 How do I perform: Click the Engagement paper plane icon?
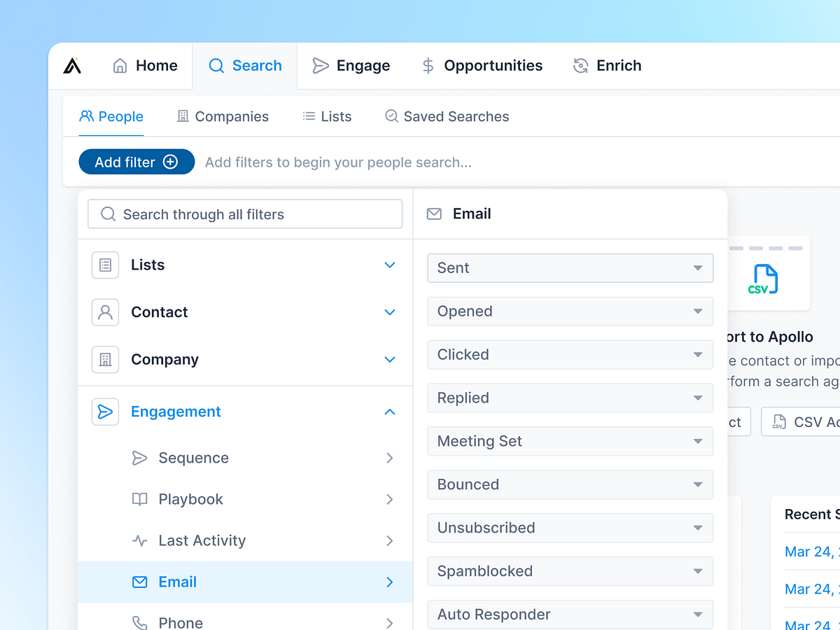click(105, 412)
